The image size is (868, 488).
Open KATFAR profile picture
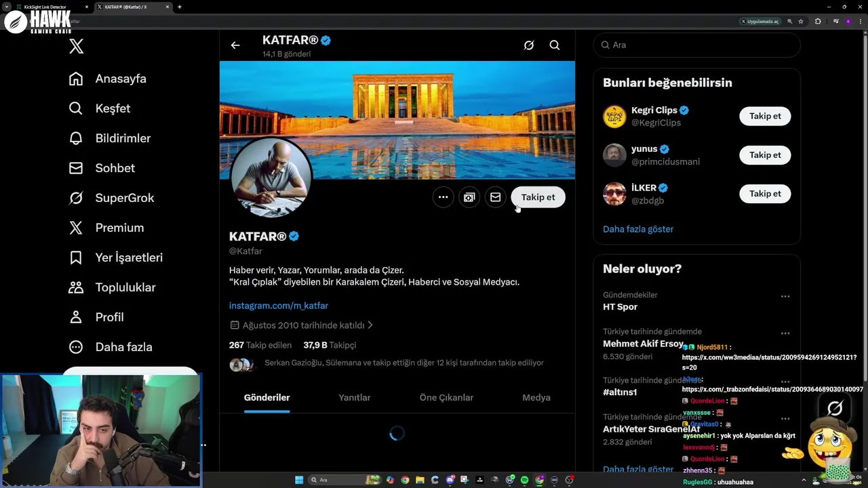pos(271,178)
